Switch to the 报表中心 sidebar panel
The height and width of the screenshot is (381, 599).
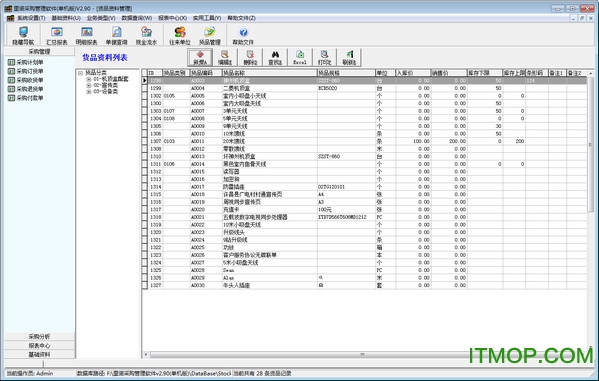click(x=39, y=345)
